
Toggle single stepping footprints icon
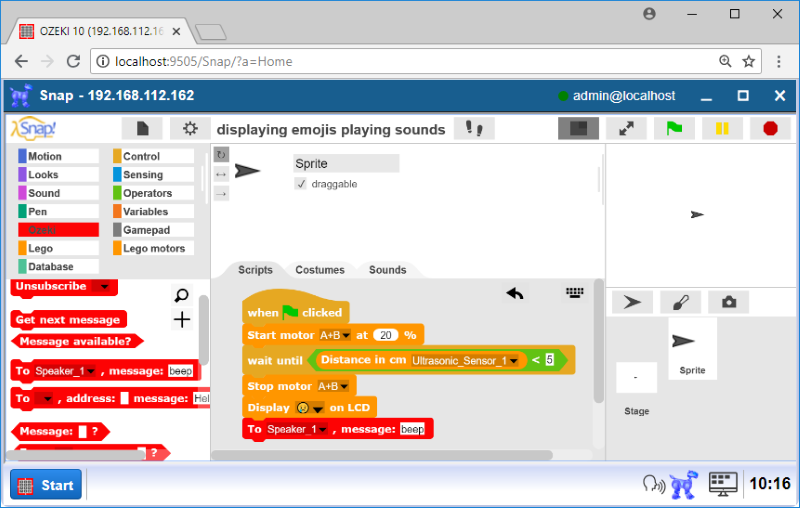474,129
